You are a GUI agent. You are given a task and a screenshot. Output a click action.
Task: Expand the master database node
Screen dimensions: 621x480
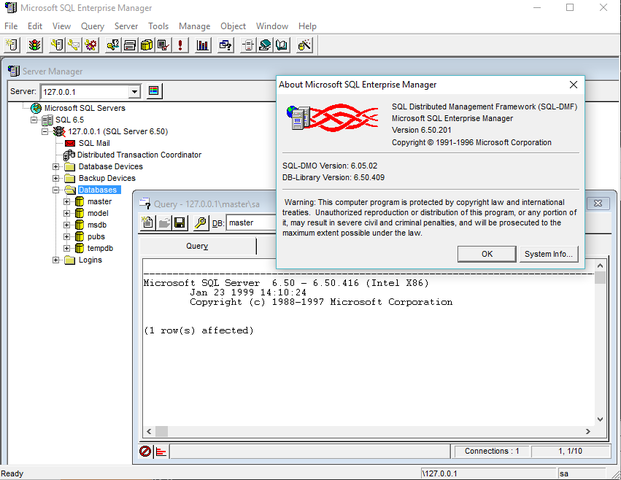(67, 202)
